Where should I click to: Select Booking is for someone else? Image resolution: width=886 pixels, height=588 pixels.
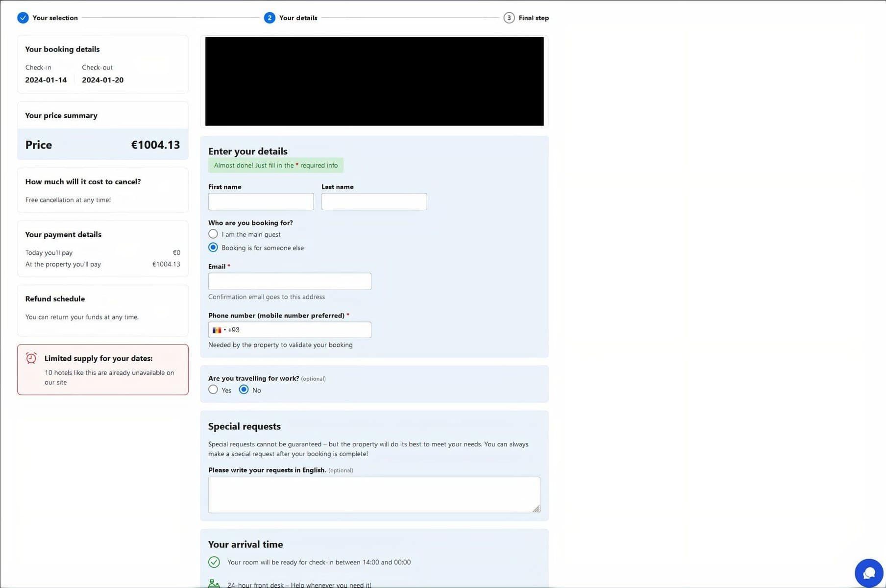(213, 247)
